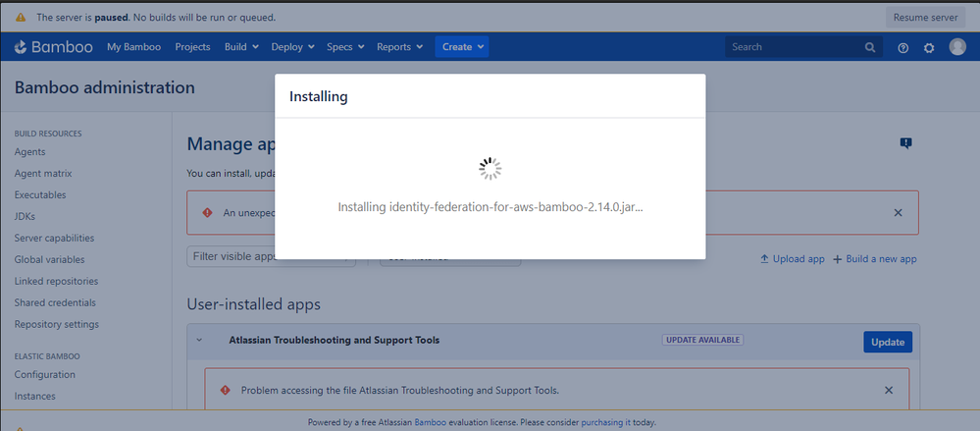The image size is (980, 431).
Task: Open Agent matrix in the sidebar
Action: [x=43, y=173]
